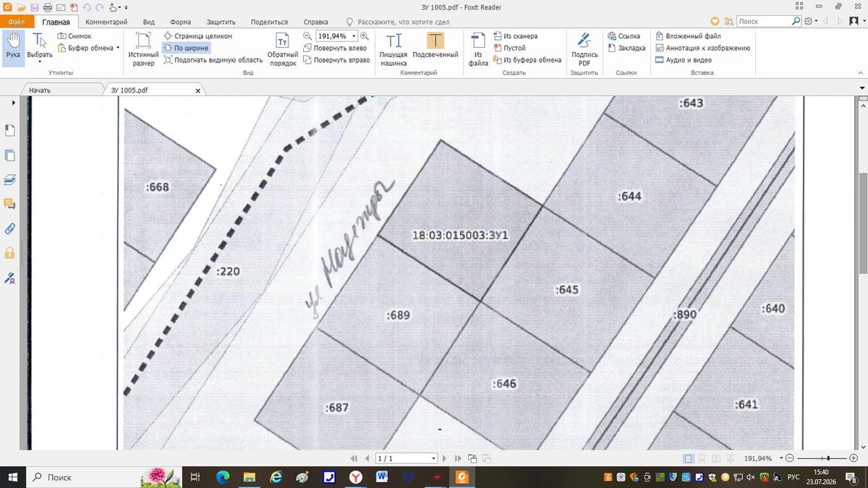The width and height of the screenshot is (868, 488).
Task: Open the layers panel in sidebar
Action: pos(10,179)
